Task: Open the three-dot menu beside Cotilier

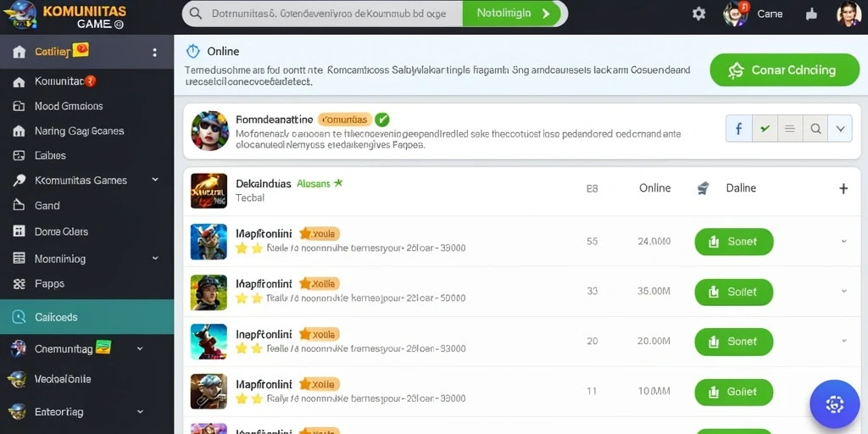Action: coord(154,53)
